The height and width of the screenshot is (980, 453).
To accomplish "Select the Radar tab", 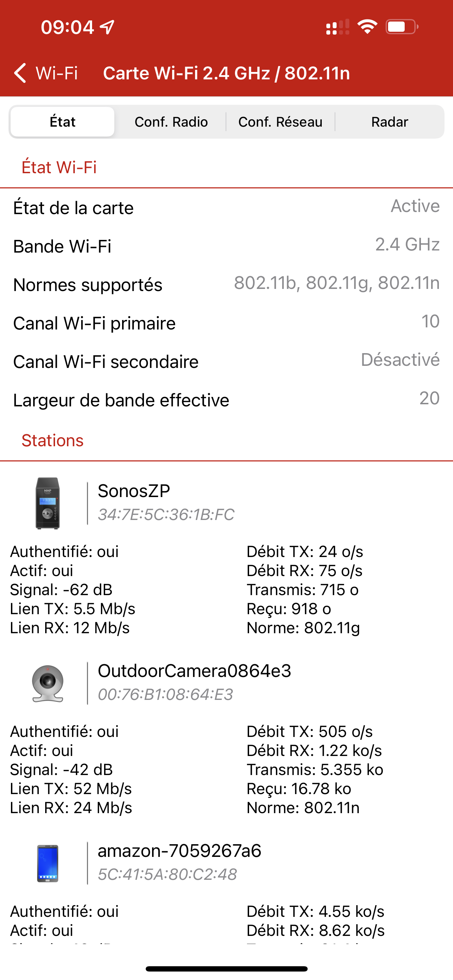I will click(x=389, y=122).
